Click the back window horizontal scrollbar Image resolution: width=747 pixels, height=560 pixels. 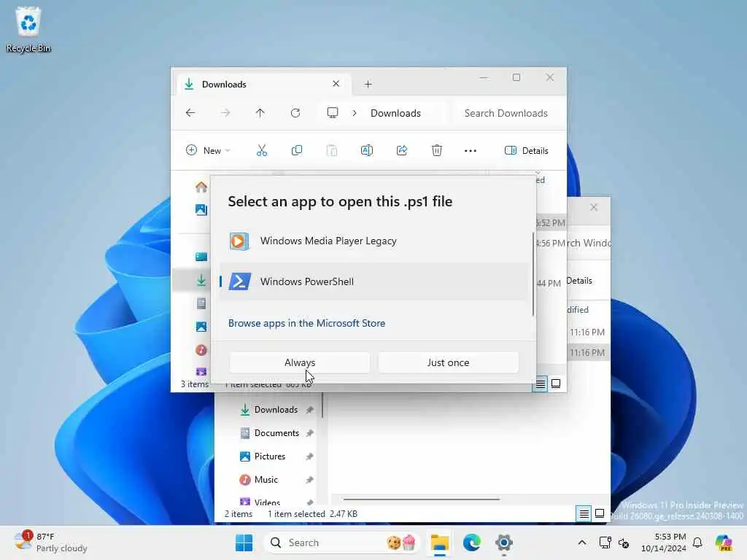[422, 499]
